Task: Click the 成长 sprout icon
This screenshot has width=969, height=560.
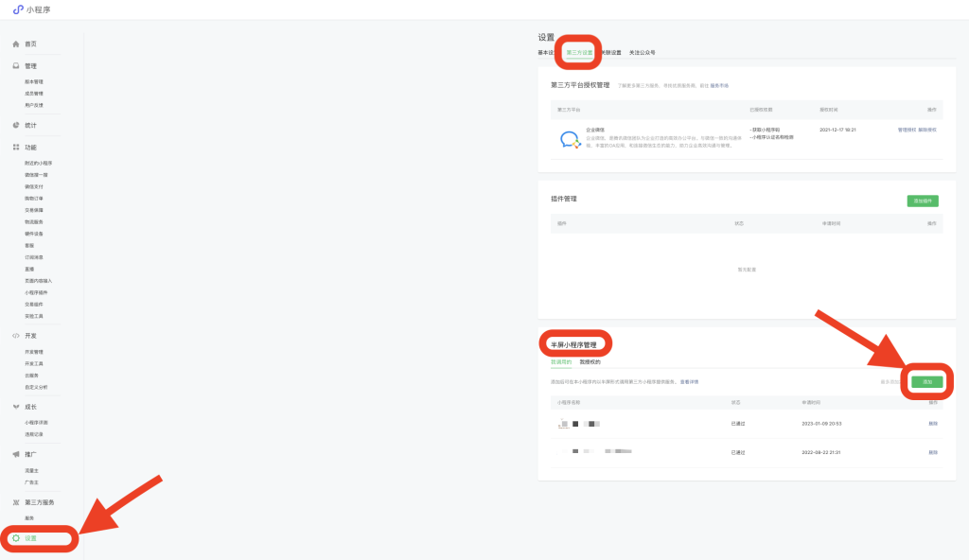Action: tap(16, 407)
